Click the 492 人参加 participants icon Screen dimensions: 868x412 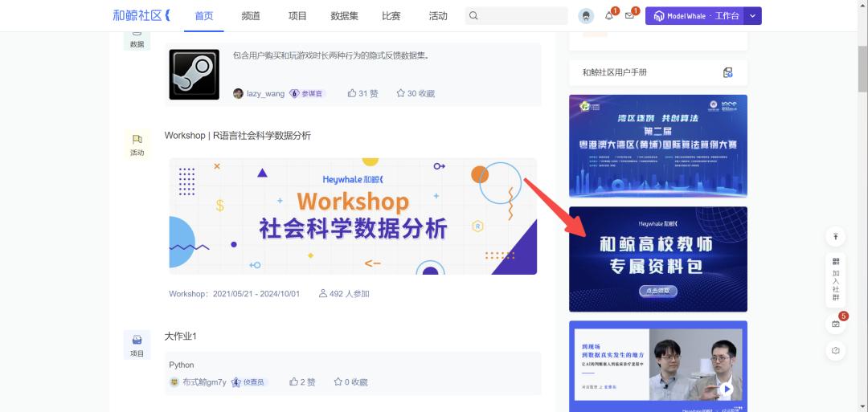323,294
